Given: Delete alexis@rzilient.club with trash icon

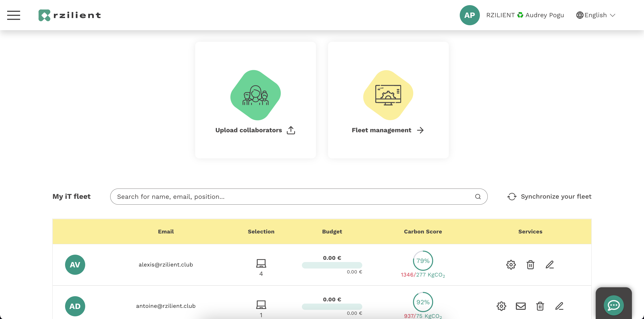Looking at the screenshot, I should click(x=530, y=264).
